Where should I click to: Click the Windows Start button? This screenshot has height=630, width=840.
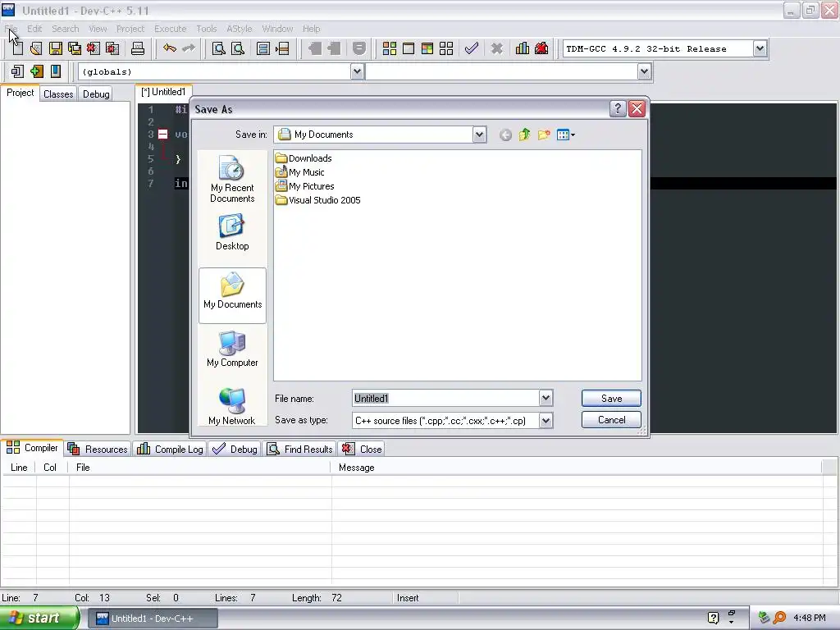point(39,619)
